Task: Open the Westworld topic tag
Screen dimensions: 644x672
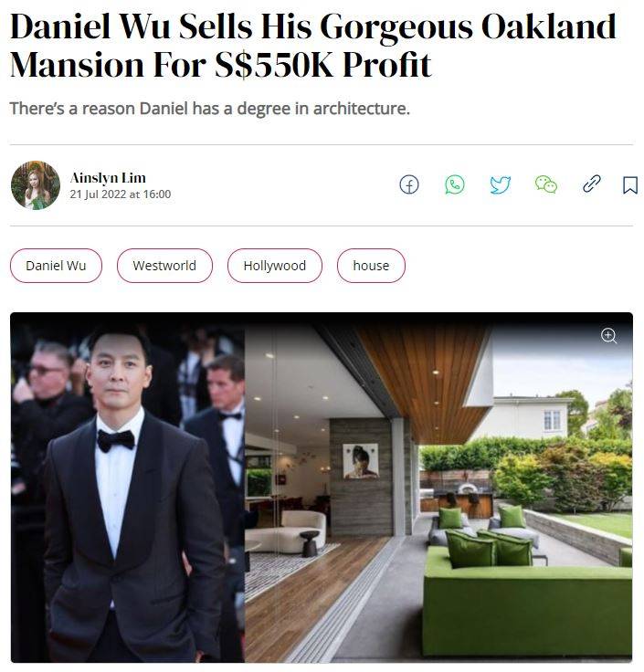Action: [x=164, y=266]
